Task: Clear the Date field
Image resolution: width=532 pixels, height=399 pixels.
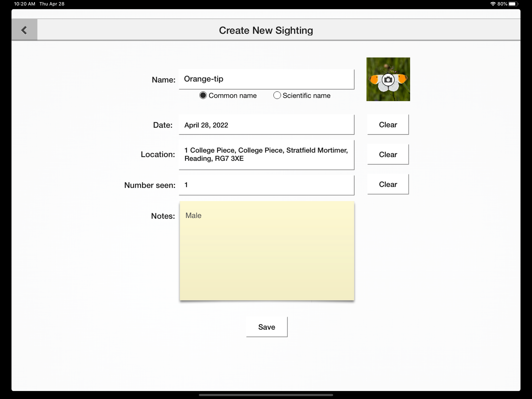Action: [388, 125]
